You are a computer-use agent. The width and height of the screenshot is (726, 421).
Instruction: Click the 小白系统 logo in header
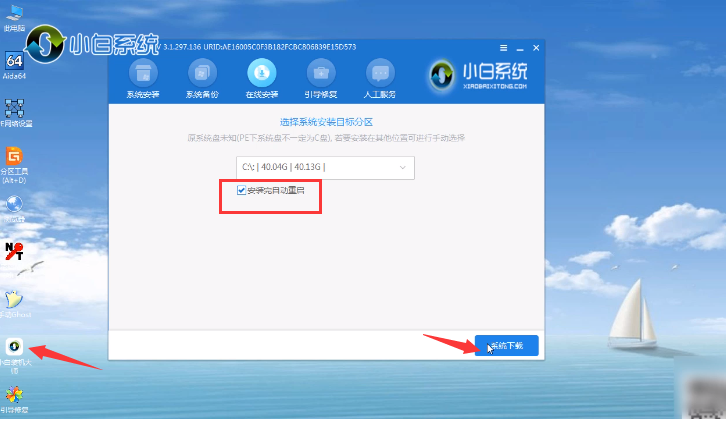(478, 75)
